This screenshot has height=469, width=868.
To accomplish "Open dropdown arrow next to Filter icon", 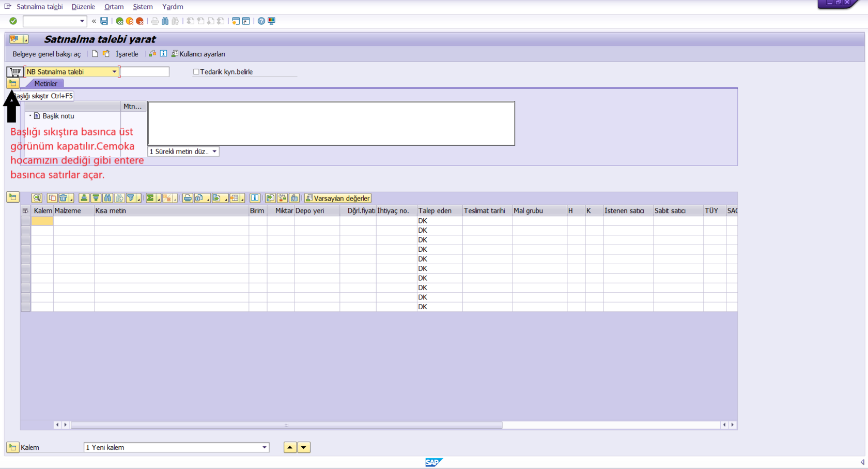I will [138, 199].
